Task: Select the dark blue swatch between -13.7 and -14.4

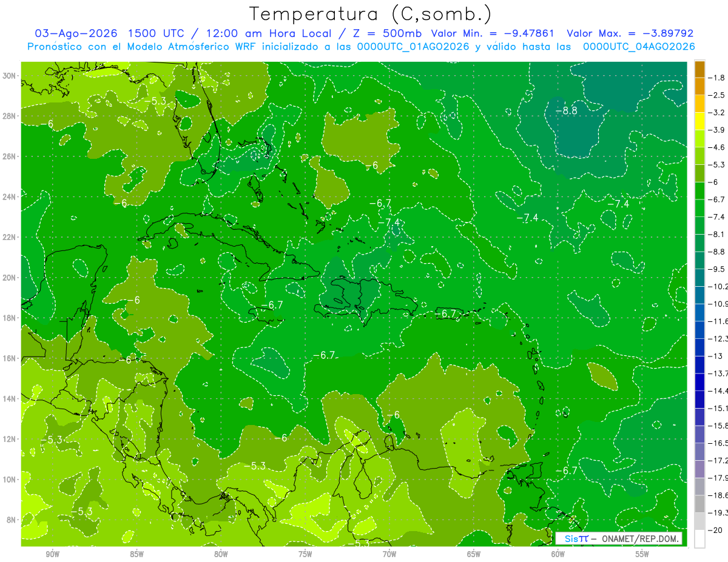Action: (x=699, y=382)
